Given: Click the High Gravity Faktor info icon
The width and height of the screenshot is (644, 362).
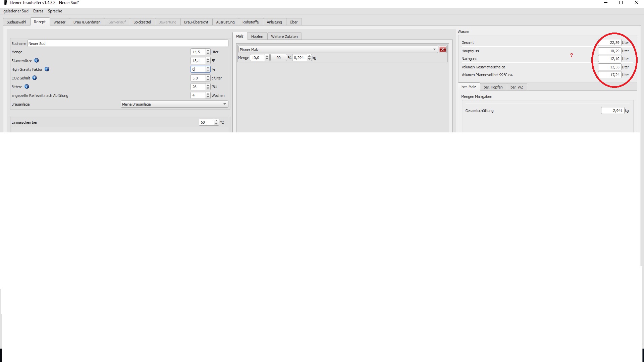Looking at the screenshot, I should point(47,69).
